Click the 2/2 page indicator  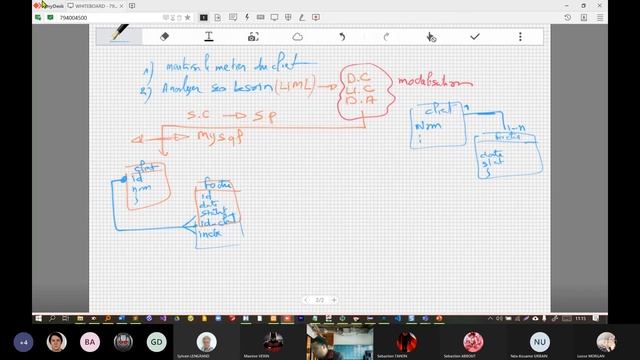click(320, 300)
